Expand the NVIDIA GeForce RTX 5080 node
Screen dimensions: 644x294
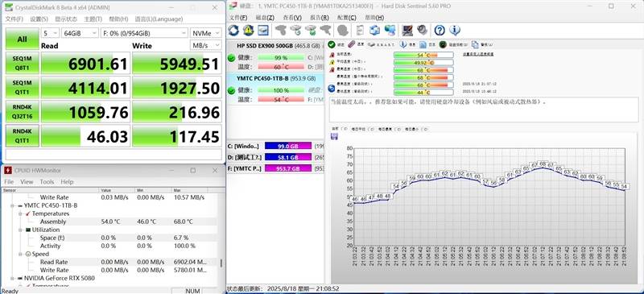click(12, 278)
